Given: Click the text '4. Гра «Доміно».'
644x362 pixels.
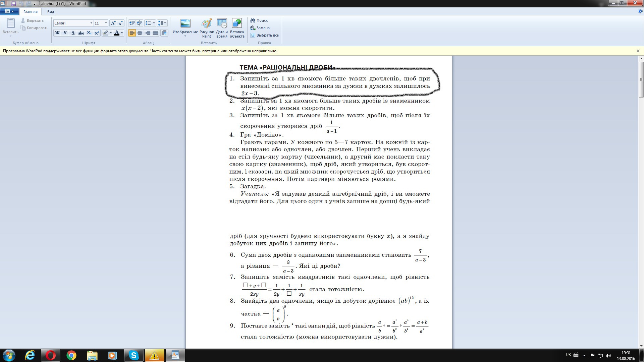Looking at the screenshot, I should 257,135.
